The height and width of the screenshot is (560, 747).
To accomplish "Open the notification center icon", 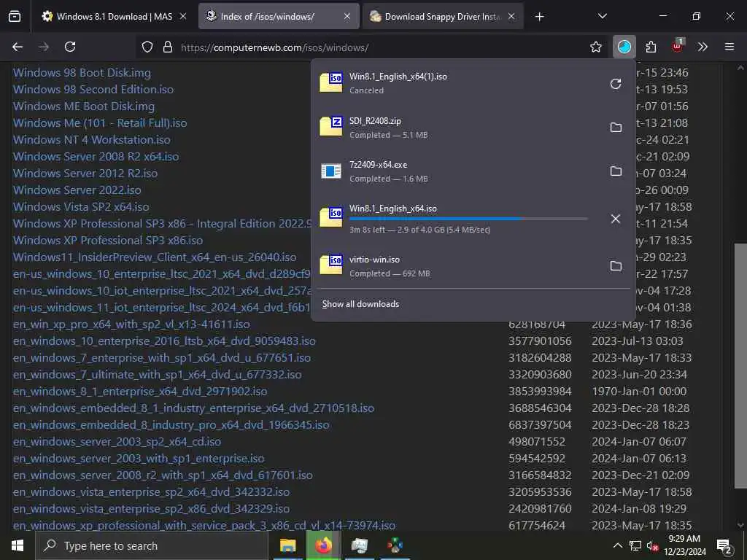I will [724, 545].
